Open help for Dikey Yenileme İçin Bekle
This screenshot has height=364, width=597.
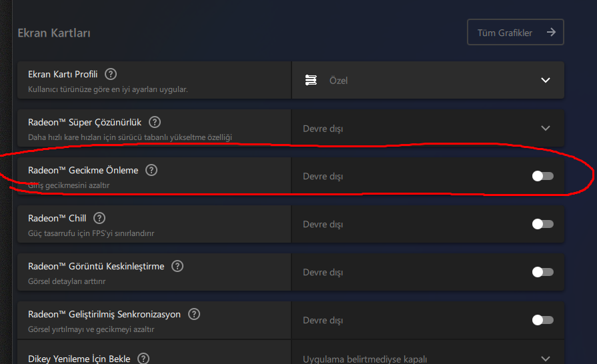[x=143, y=358]
